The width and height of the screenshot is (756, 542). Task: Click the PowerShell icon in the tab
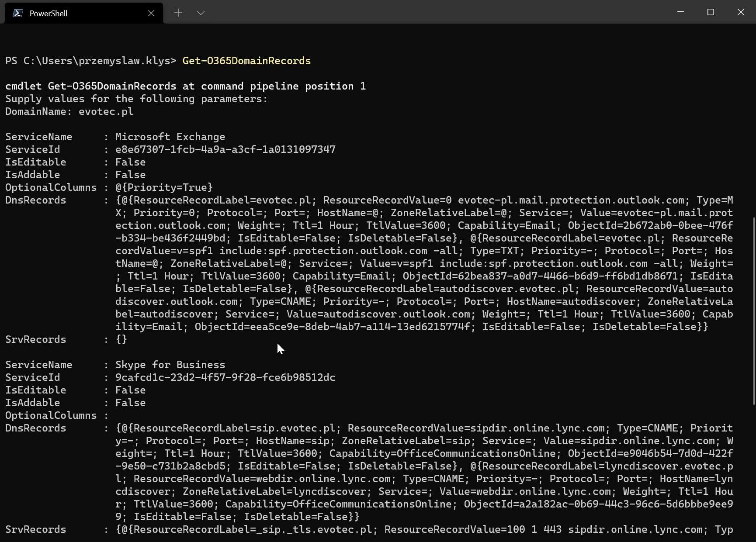click(x=17, y=13)
